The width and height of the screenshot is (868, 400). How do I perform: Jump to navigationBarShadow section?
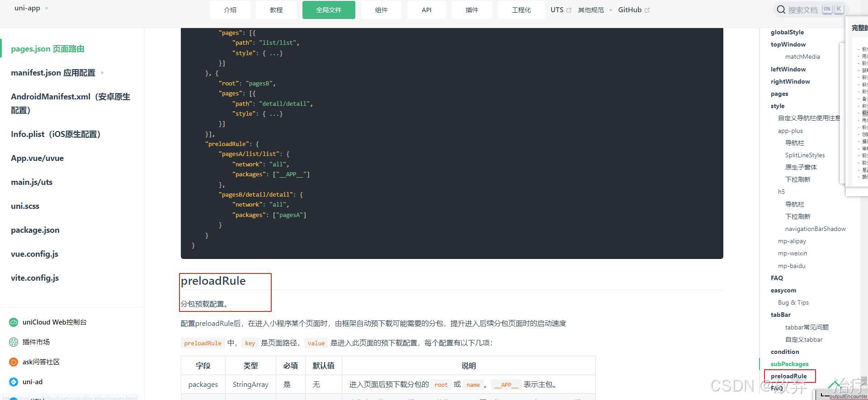(815, 229)
